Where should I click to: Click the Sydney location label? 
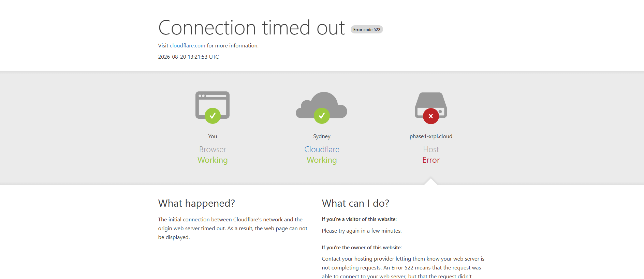coord(322,136)
